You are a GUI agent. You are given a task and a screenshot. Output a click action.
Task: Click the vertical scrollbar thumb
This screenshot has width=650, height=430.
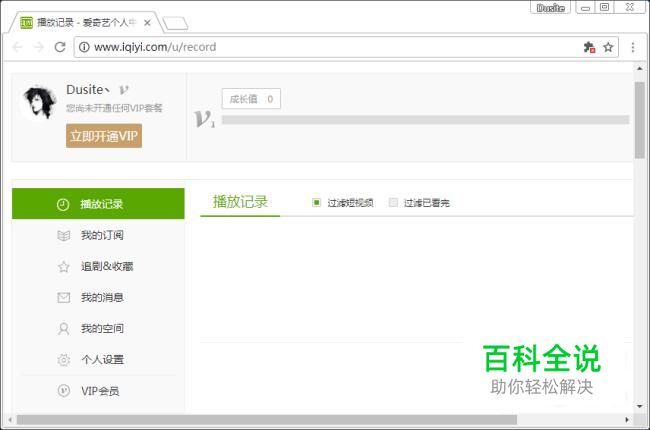tap(639, 120)
